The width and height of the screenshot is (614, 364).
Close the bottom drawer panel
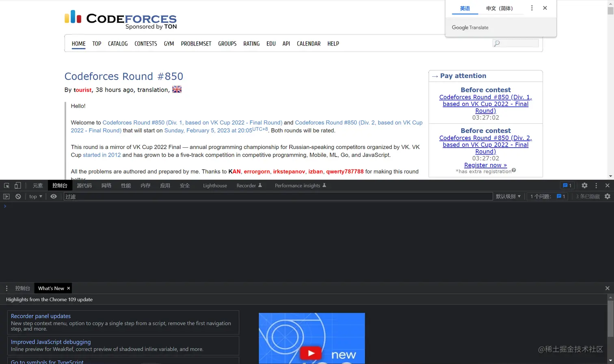[608, 288]
